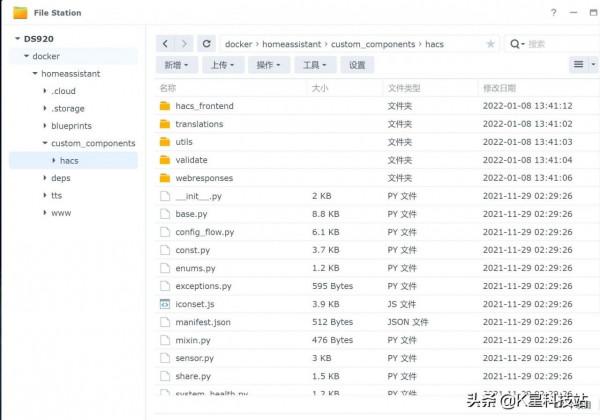Expand the tts folder node
Viewport: 600px width, 420px height.
coord(45,195)
